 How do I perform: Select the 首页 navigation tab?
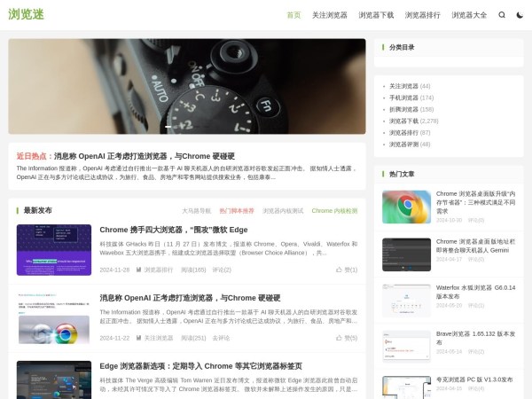(293, 15)
